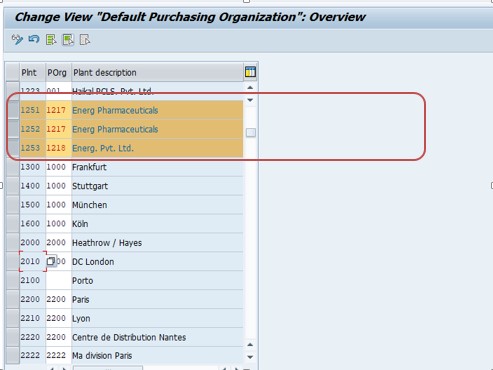The height and width of the screenshot is (370, 493).
Task: Click the empty POrg field for Porto
Action: (x=58, y=280)
